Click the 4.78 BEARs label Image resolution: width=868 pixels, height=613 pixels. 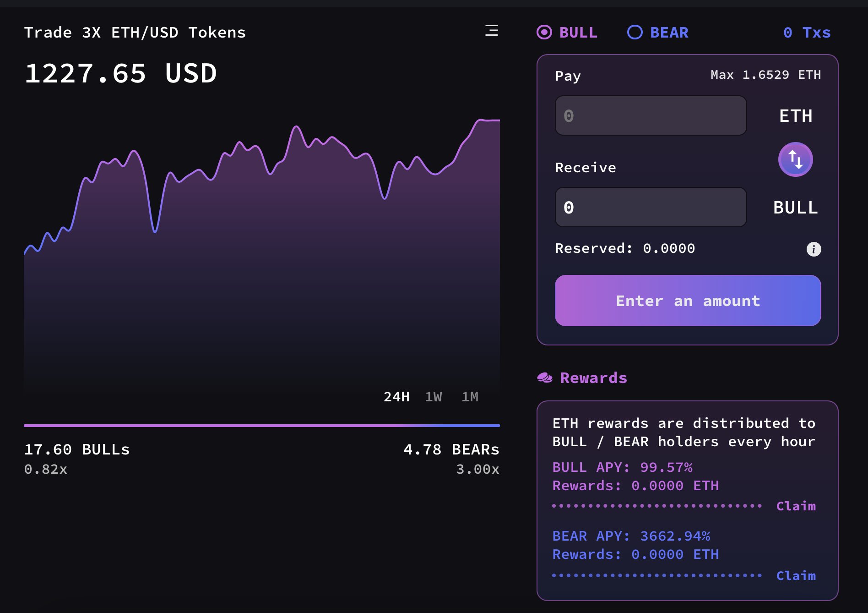[451, 449]
